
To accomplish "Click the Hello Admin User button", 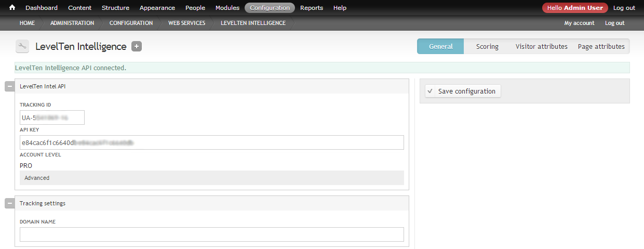I will (x=575, y=8).
